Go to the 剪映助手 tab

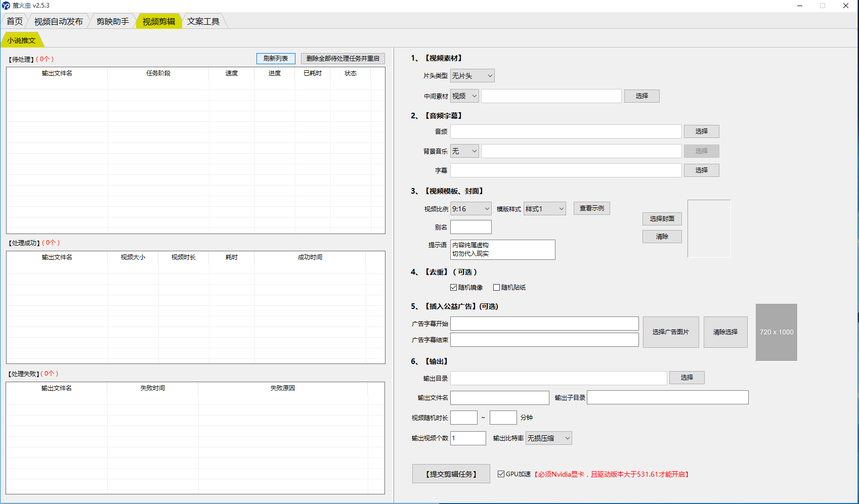pyautogui.click(x=112, y=21)
